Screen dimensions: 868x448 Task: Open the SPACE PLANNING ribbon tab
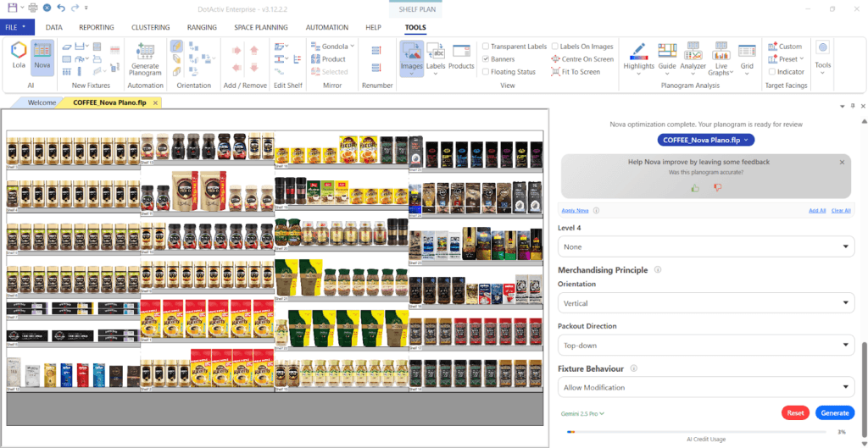pyautogui.click(x=261, y=27)
